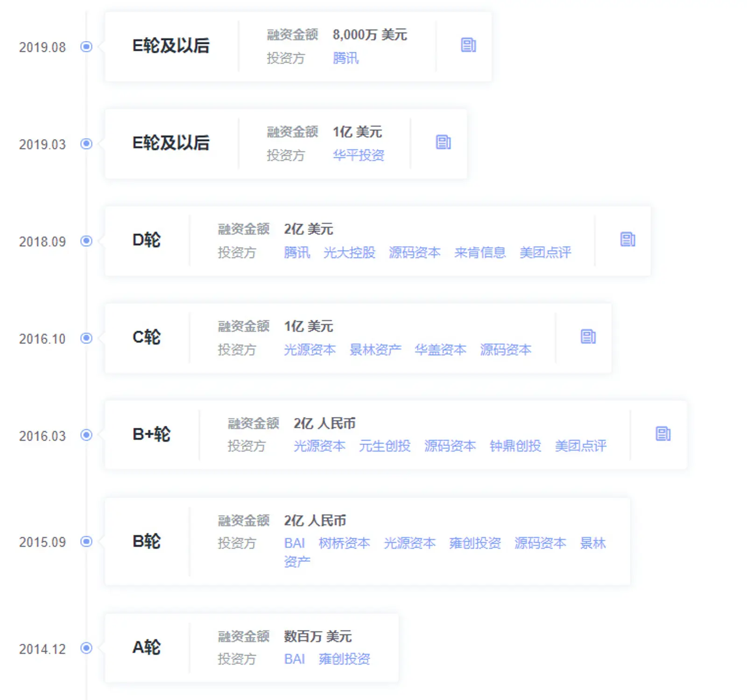The width and height of the screenshot is (747, 700).
Task: Open 光源资本 link in B+轮 row
Action: [x=320, y=446]
